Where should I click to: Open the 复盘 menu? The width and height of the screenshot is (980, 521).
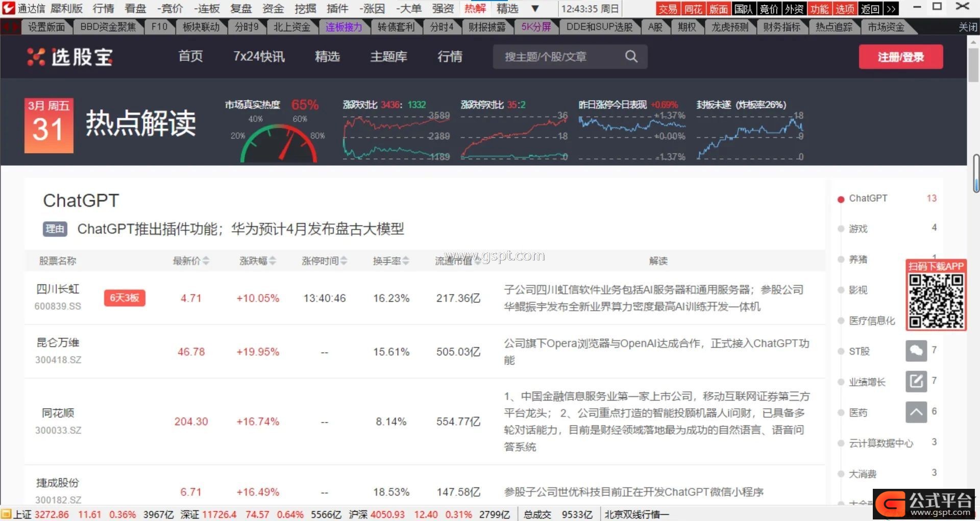[x=241, y=9]
